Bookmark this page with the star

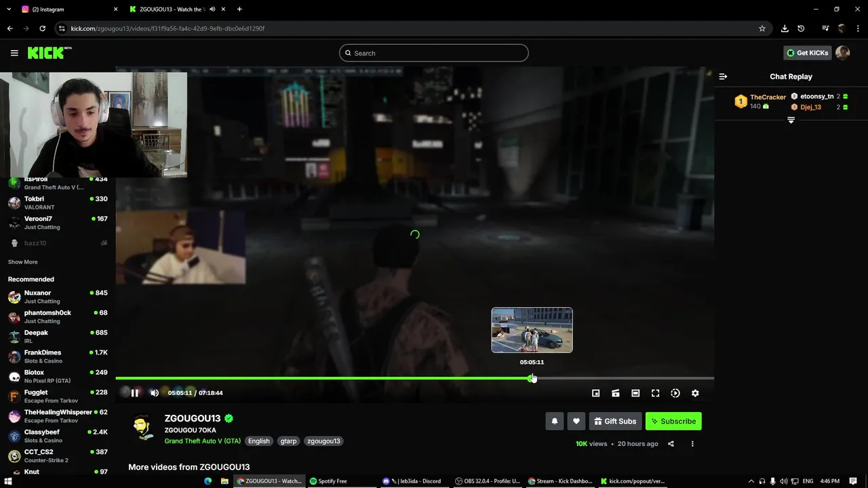(762, 28)
